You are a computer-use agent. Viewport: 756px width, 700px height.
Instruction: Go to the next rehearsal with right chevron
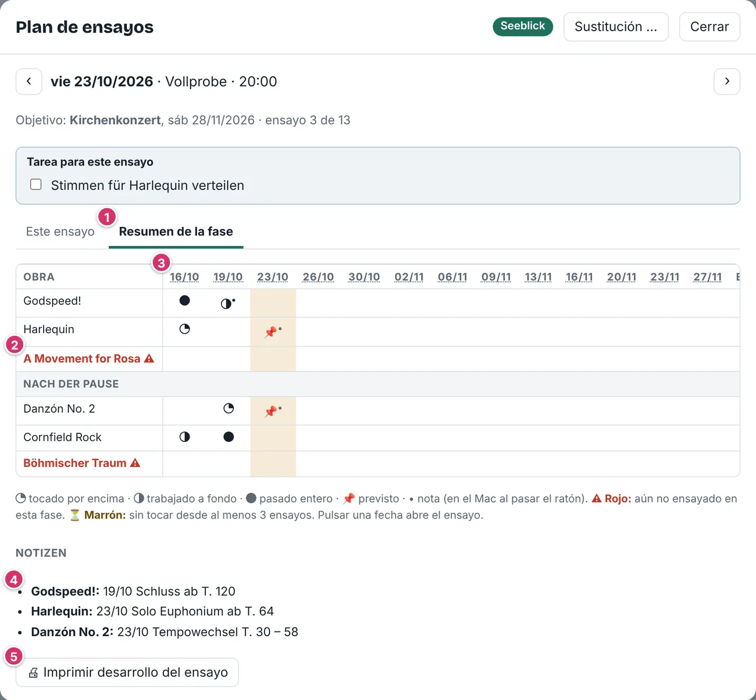pyautogui.click(x=727, y=81)
